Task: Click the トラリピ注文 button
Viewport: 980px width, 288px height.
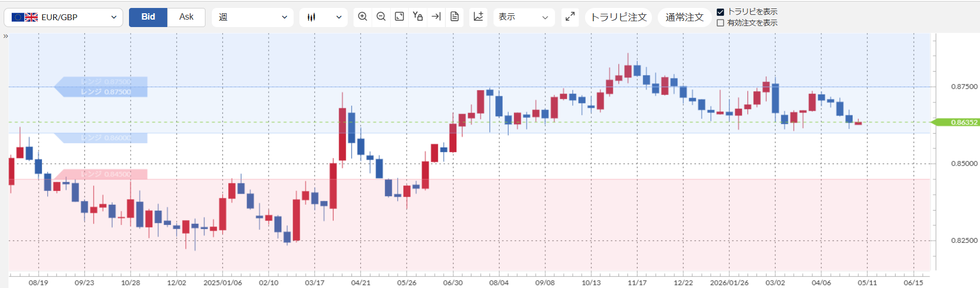Action: click(618, 18)
